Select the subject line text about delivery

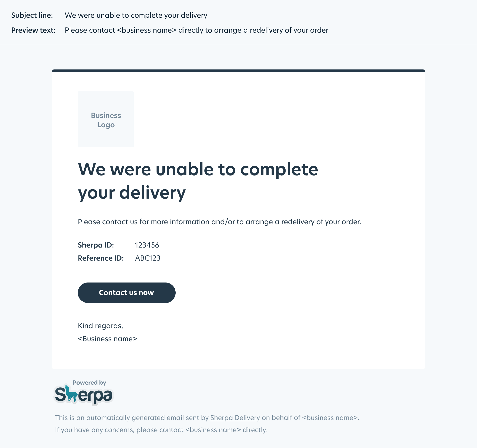[136, 15]
